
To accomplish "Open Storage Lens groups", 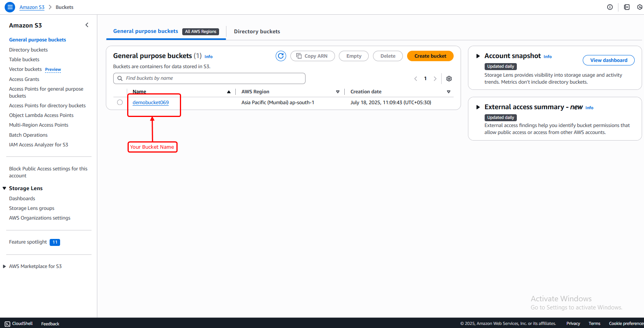I will pos(32,208).
